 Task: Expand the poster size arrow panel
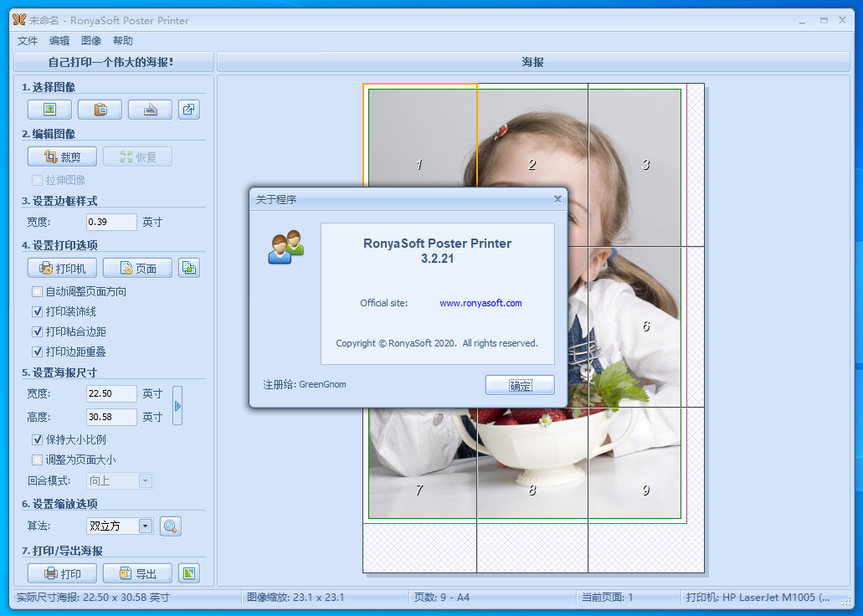[177, 406]
